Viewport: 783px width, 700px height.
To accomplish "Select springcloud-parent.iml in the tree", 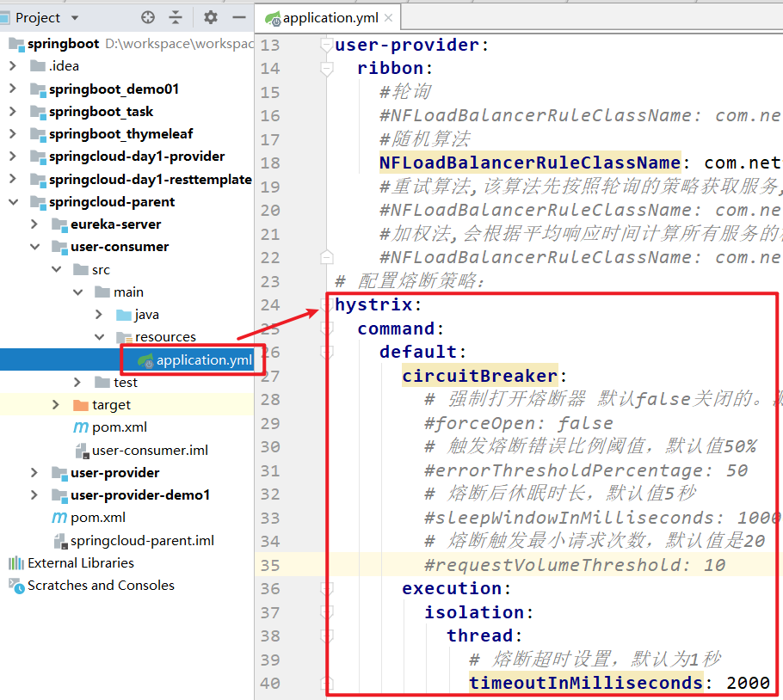I will 142,540.
